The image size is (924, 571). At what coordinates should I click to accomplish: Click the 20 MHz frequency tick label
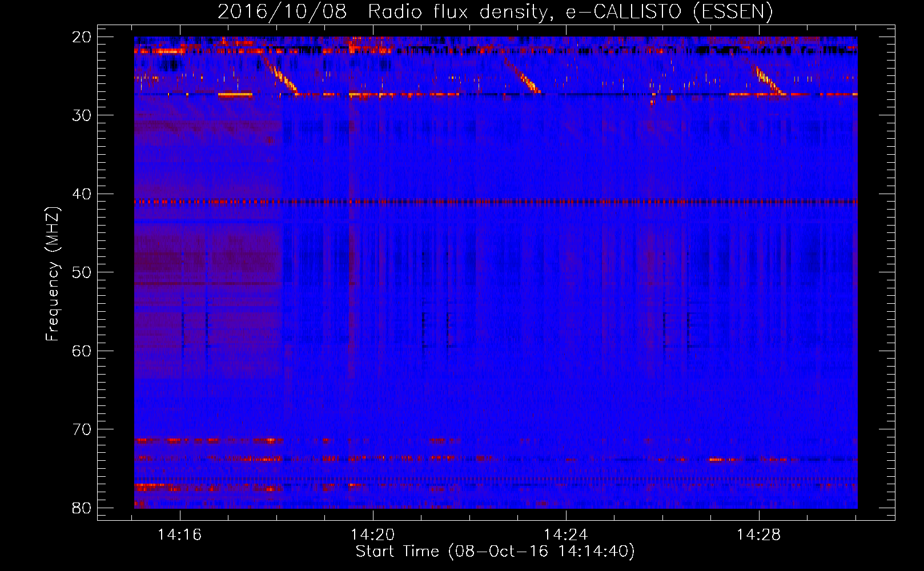pyautogui.click(x=82, y=37)
